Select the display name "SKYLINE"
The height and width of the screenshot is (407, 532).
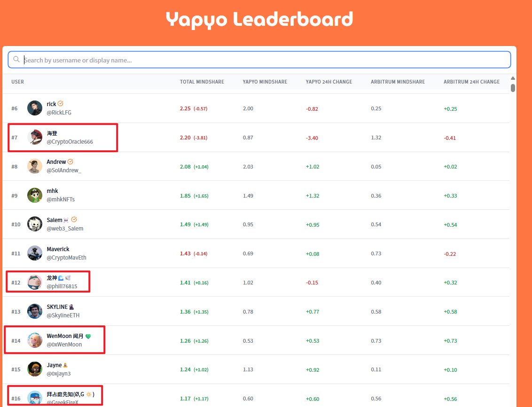[57, 307]
